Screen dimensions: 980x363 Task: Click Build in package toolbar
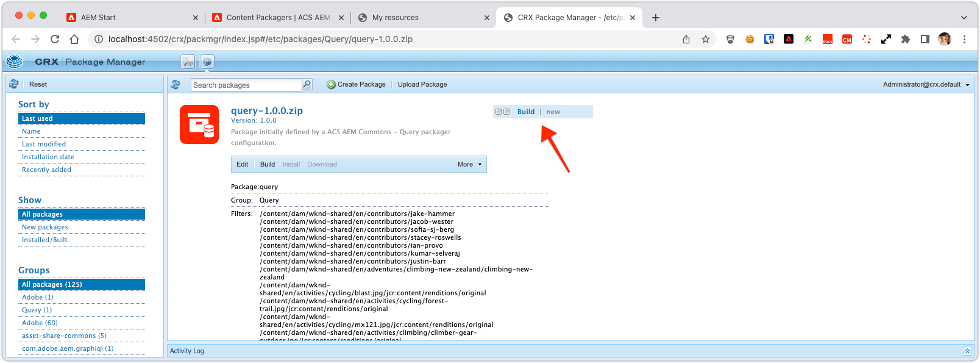[268, 164]
